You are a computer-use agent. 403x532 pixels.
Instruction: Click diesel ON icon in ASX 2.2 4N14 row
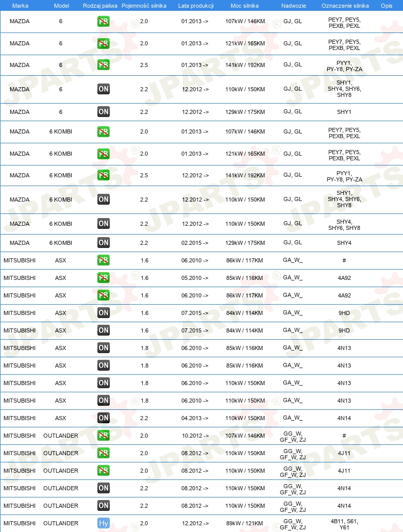tap(104, 418)
